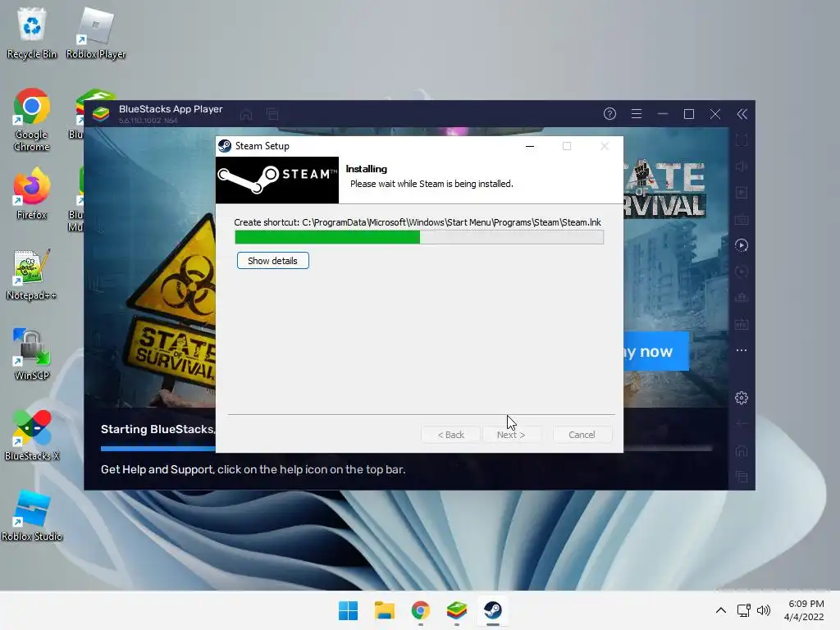Click Chrome icon in taskbar

tap(421, 610)
